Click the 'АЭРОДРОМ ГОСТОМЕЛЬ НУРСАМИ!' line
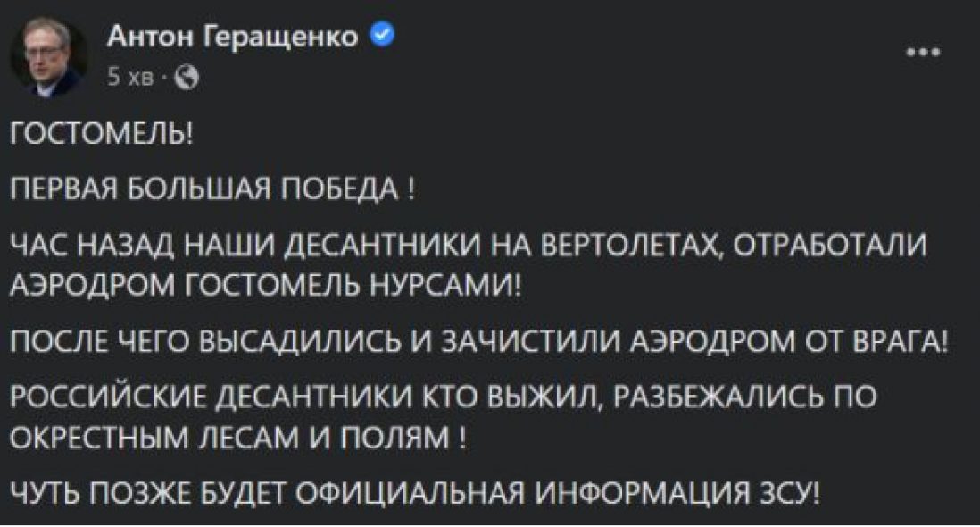Screen dimensions: 980x527 click(266, 285)
